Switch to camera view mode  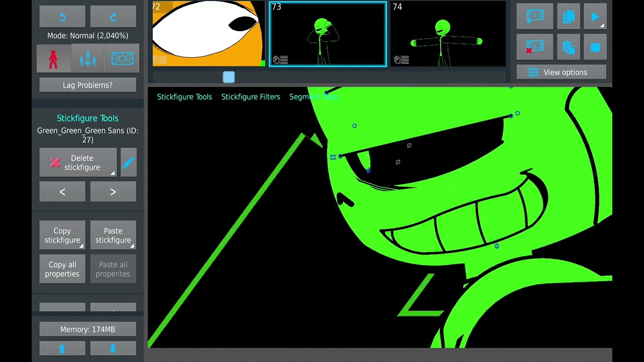pyautogui.click(x=122, y=59)
